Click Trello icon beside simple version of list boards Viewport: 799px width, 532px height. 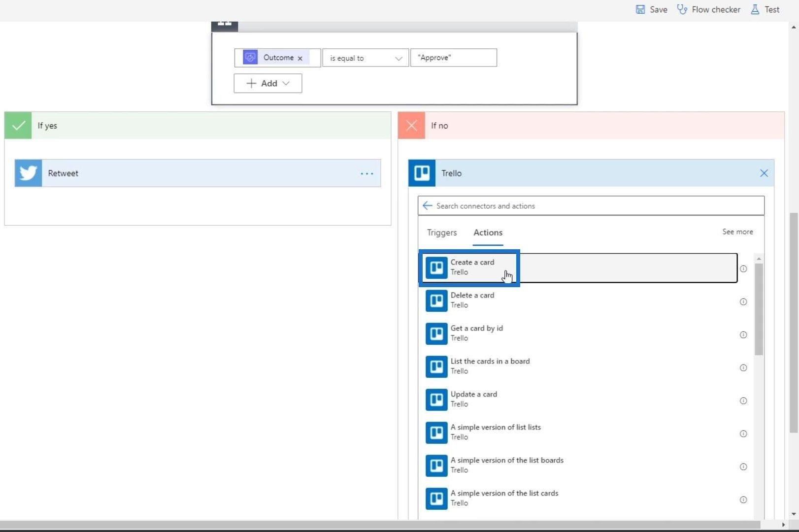(436, 465)
